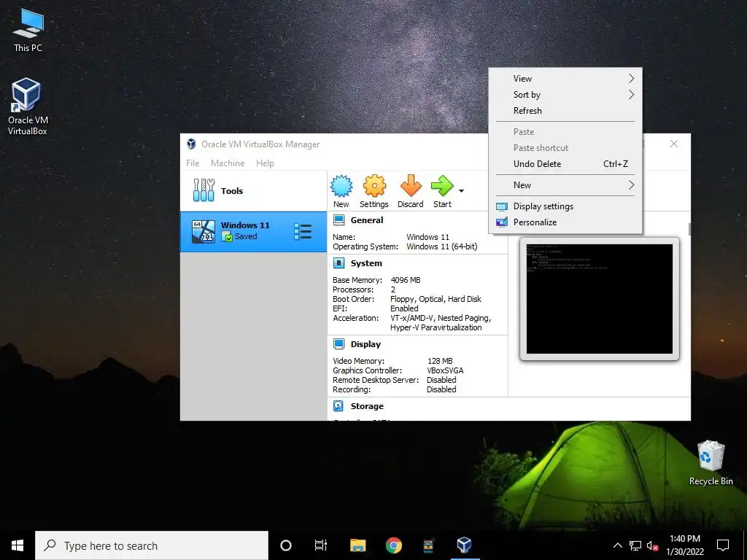
Task: Open the Machine menu in VirtualBox
Action: [228, 163]
